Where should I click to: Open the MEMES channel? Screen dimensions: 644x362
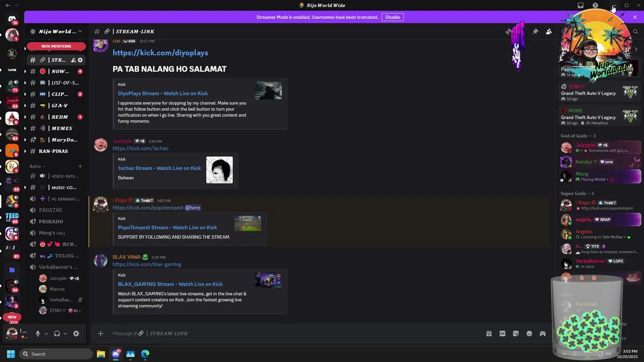click(56, 128)
